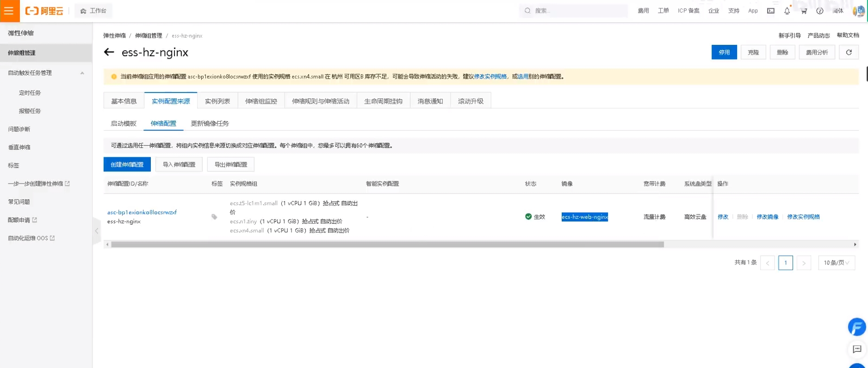
Task: Click the refresh icon button
Action: [x=849, y=52]
